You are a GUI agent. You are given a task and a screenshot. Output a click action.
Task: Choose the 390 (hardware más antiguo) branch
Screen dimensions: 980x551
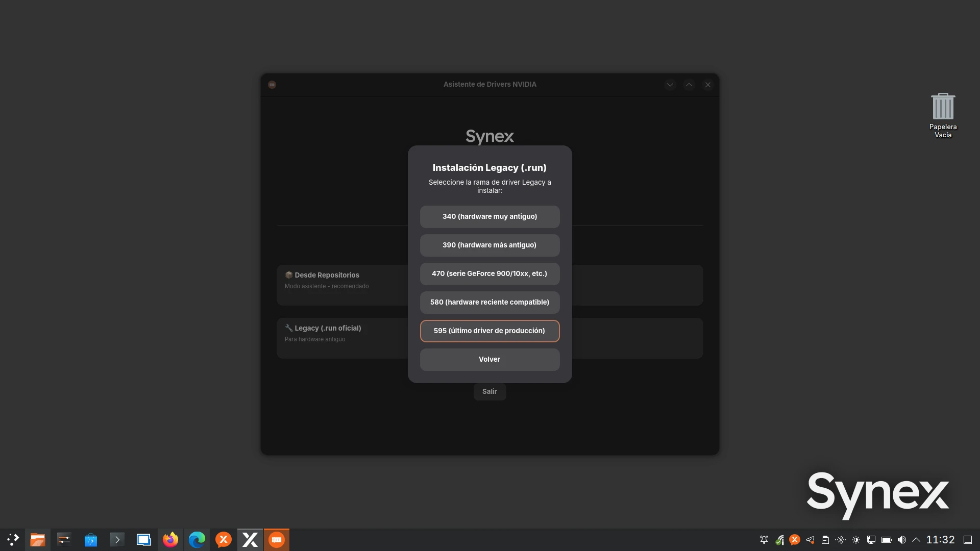click(489, 245)
